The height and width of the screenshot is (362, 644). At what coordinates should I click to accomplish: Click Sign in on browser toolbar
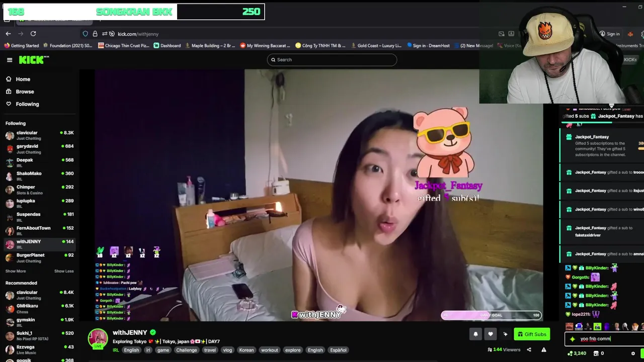(x=609, y=34)
